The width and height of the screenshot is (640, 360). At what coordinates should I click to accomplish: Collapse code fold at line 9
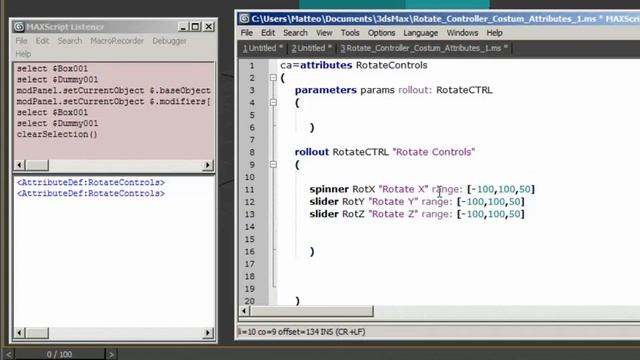click(273, 164)
